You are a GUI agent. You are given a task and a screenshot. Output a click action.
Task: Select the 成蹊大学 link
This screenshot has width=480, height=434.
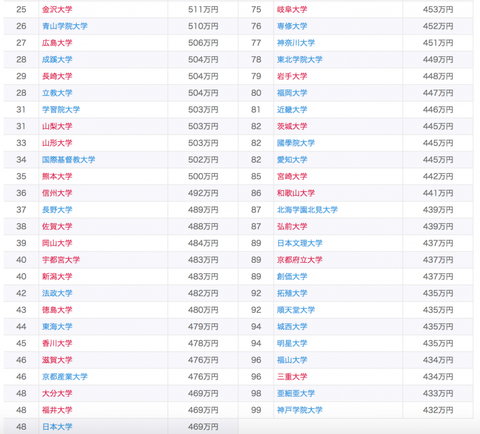[57, 60]
